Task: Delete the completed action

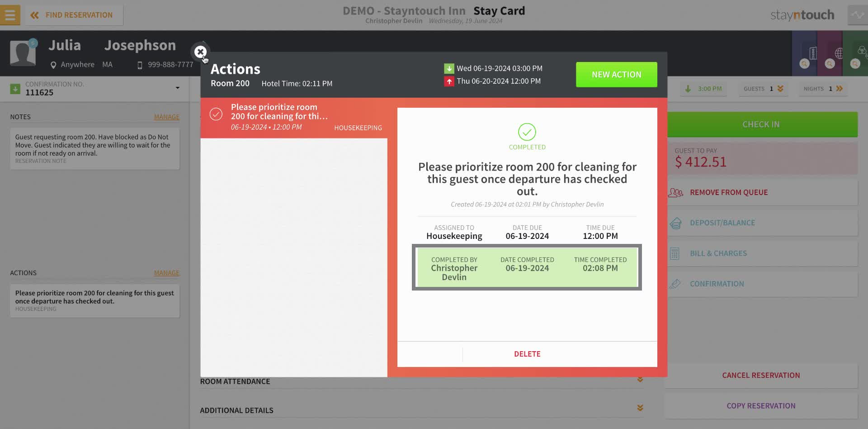Action: pos(527,354)
